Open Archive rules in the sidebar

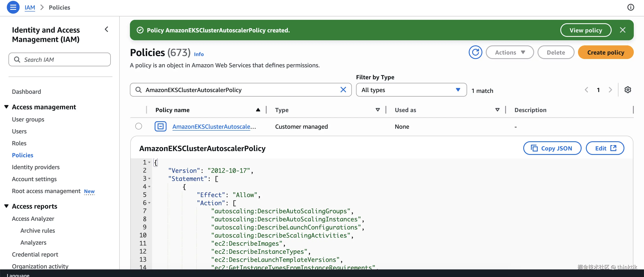click(37, 231)
